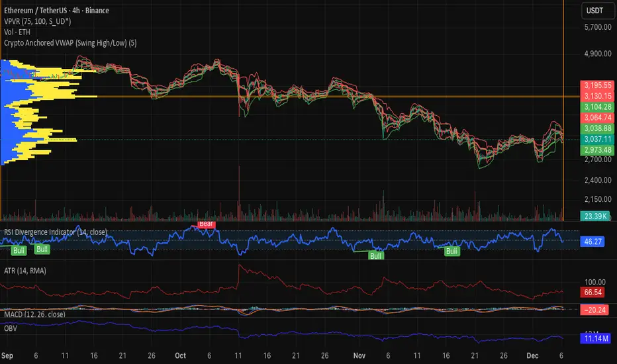Select the ATR (14, RMA) legend
This screenshot has width=617, height=364.
25,271
